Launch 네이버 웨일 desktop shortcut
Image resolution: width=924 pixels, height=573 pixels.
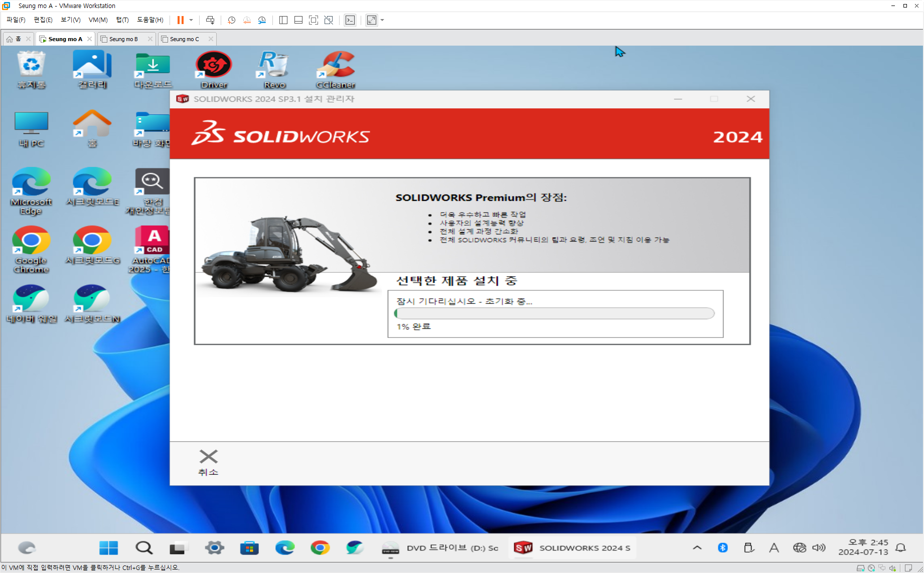pos(32,304)
